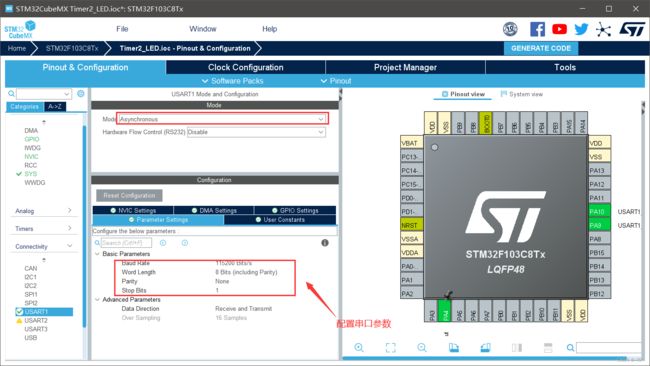
Task: Open the Pinout dropdown menu
Action: [x=336, y=81]
